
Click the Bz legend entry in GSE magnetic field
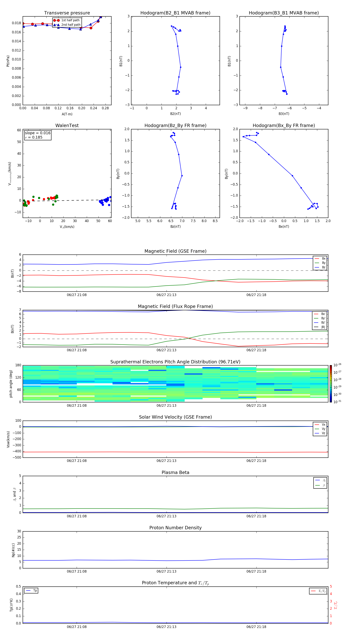pyautogui.click(x=320, y=267)
